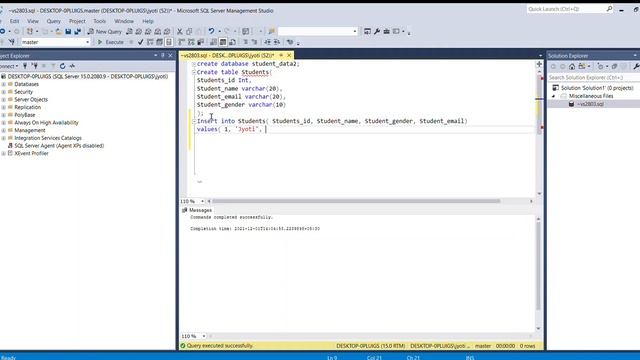Click the Home icon in Solution Explorer
Image resolution: width=640 pixels, height=360 pixels.
[572, 67]
